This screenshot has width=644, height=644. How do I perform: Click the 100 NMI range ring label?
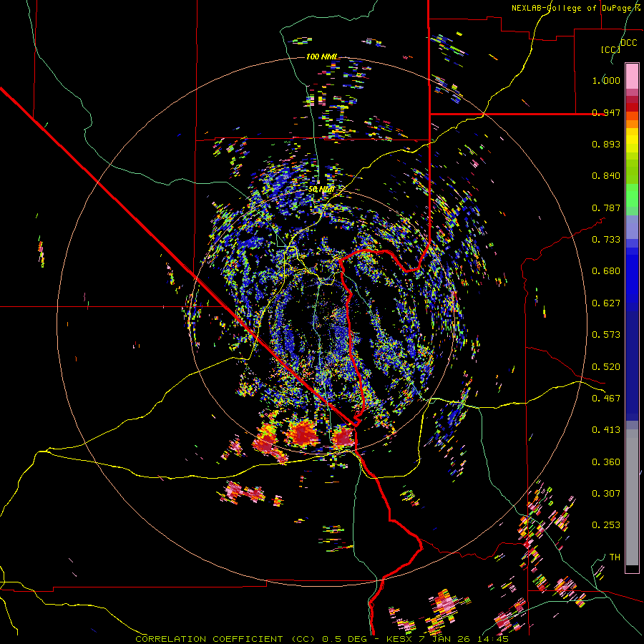point(321,57)
